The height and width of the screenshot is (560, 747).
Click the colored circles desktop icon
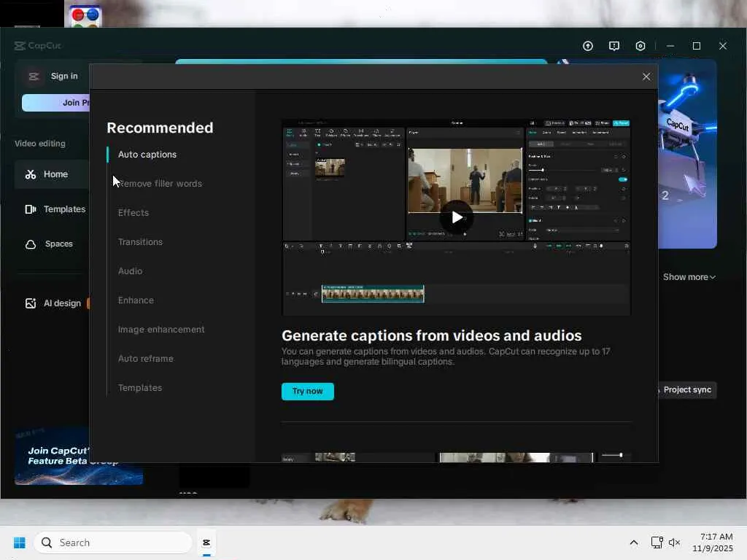point(85,16)
